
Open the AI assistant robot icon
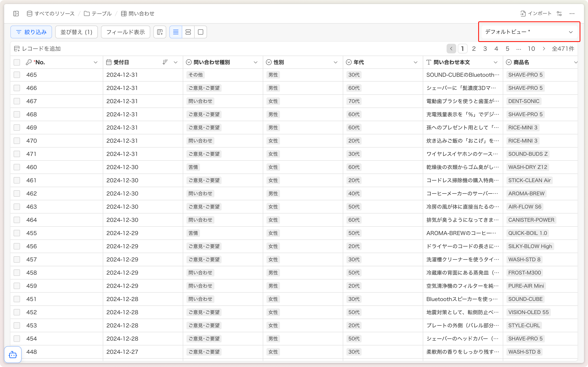pos(13,355)
